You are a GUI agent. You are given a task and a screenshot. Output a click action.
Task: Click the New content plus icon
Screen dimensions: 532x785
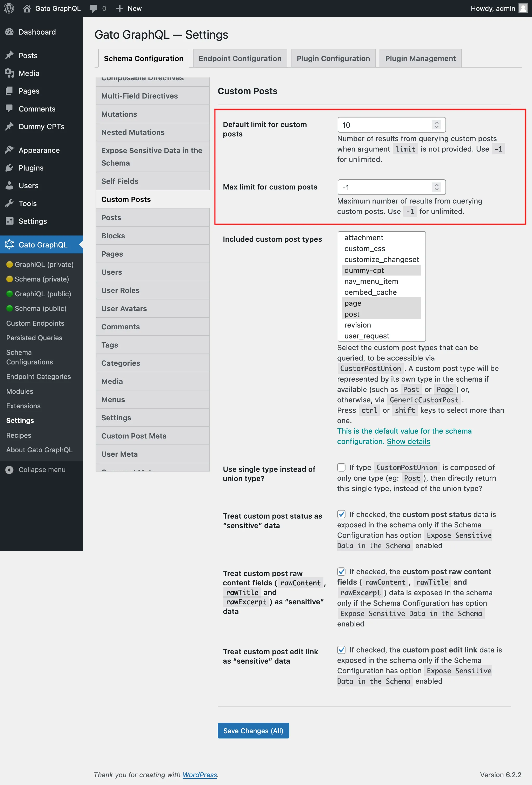point(119,8)
